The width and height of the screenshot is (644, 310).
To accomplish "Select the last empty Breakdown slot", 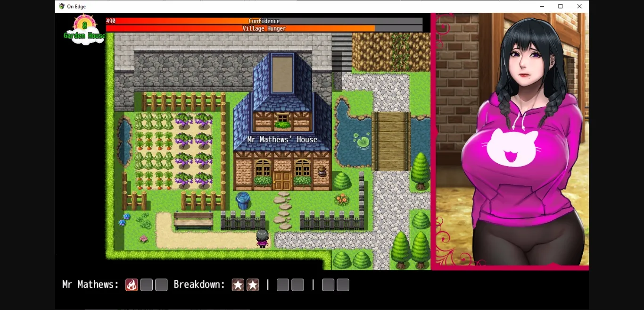I will click(x=343, y=285).
